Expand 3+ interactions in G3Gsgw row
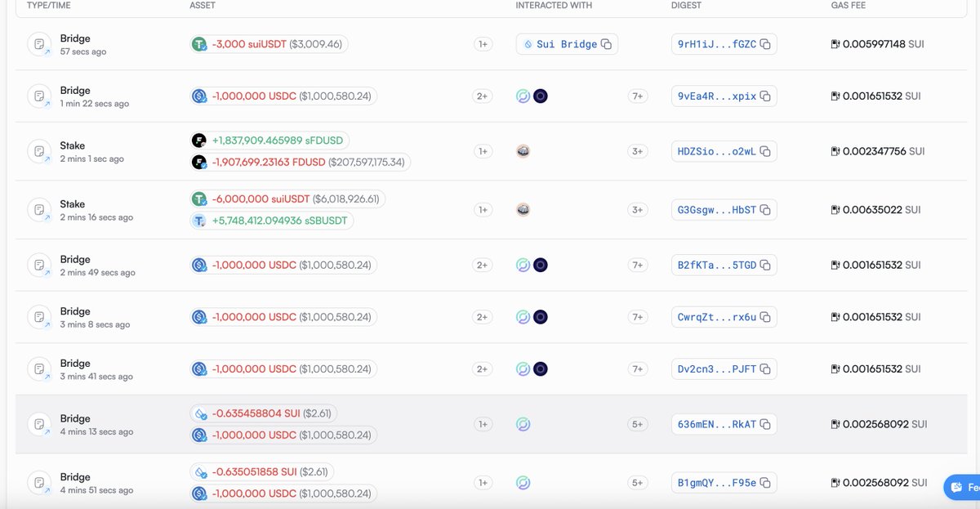 coord(637,210)
